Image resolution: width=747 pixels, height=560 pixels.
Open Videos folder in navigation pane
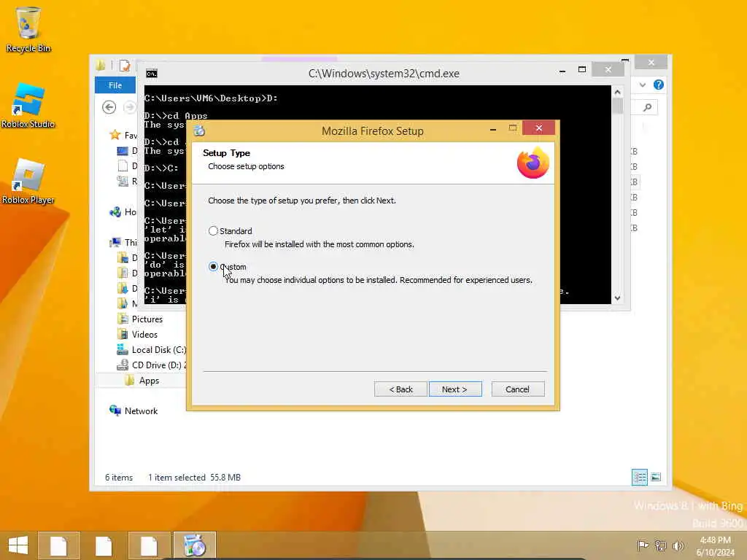click(145, 334)
